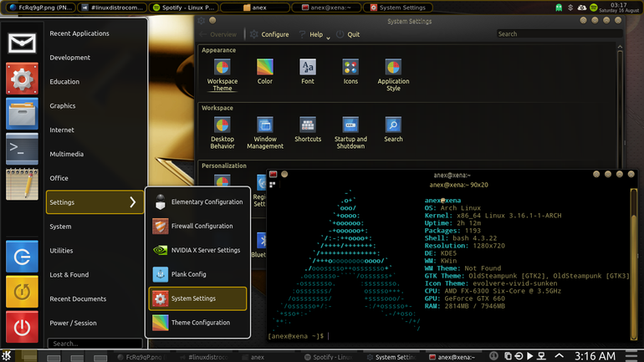Open the Utilities category
Image resolution: width=644 pixels, height=362 pixels.
click(95, 250)
